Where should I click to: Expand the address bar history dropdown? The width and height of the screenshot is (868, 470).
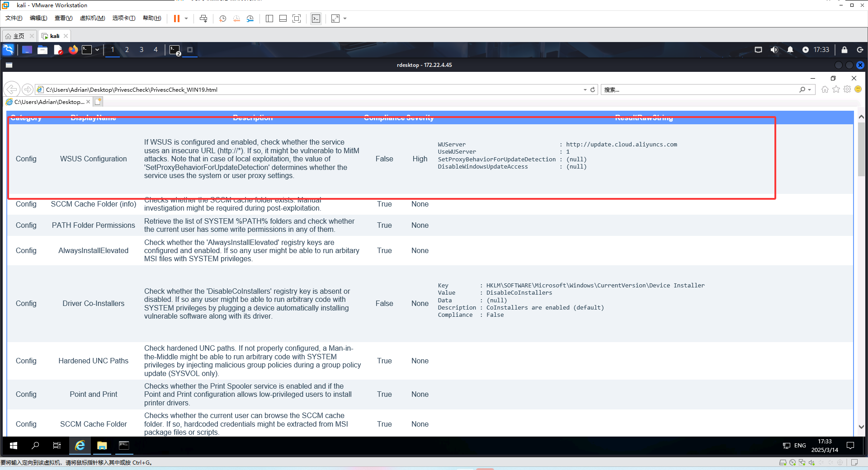(x=585, y=89)
